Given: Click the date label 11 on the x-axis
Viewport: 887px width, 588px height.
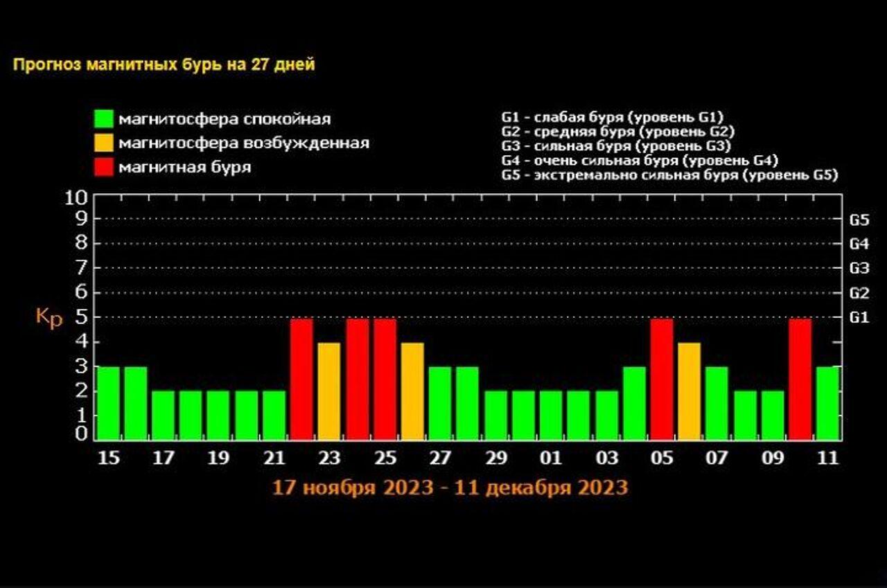Looking at the screenshot, I should click(828, 458).
